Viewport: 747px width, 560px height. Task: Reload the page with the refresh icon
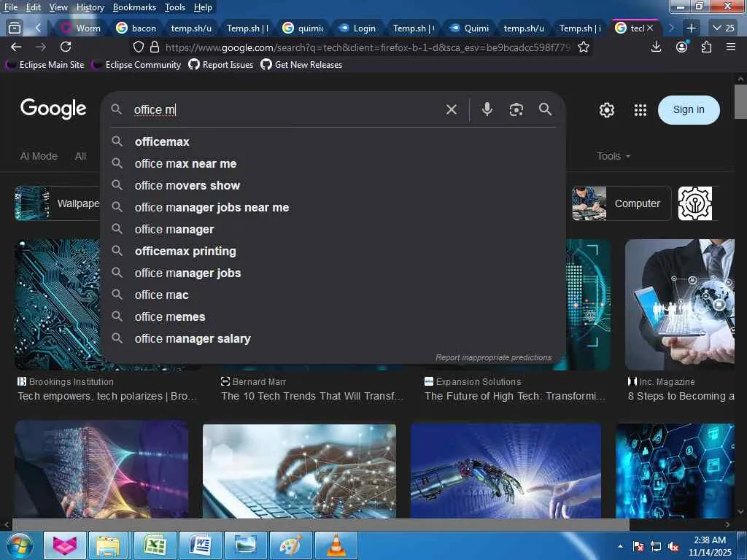pos(66,47)
